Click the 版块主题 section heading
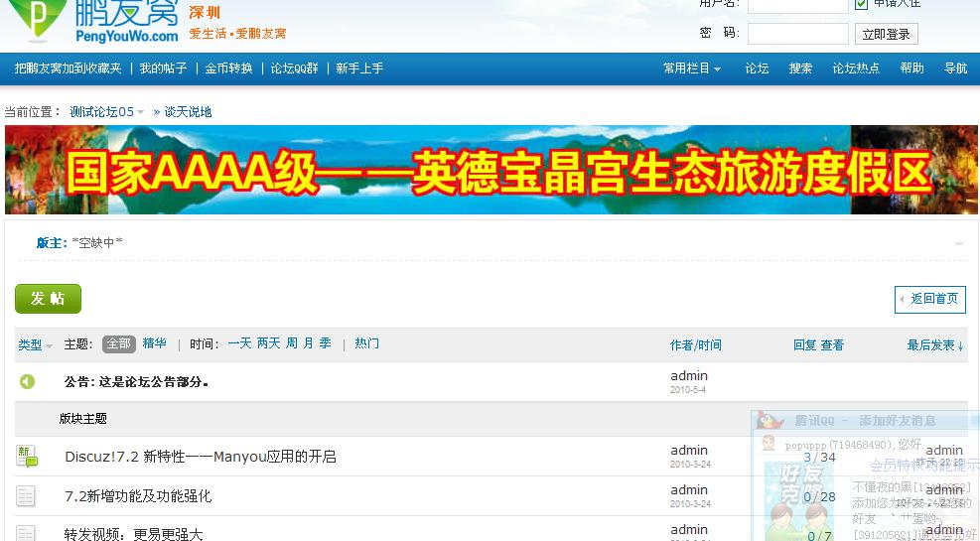The image size is (980, 541). 83,419
